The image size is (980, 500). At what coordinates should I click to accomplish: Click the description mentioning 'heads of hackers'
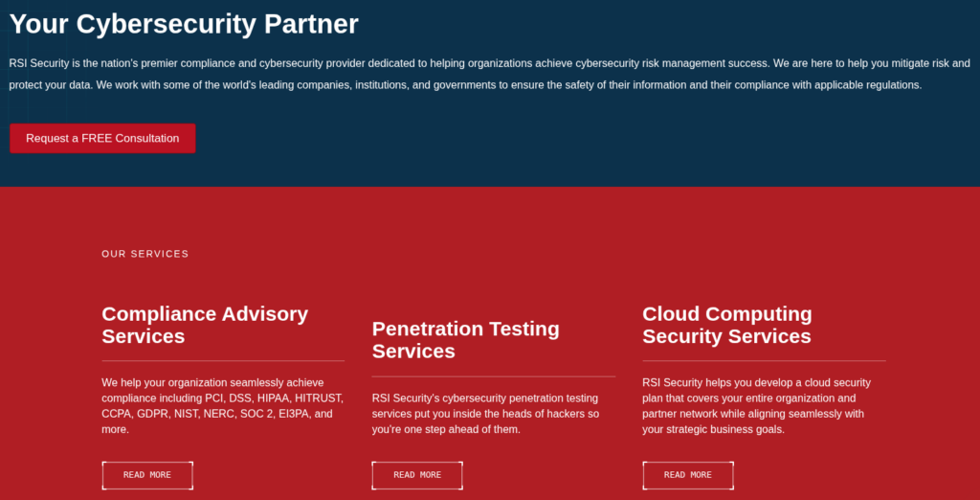[485, 414]
